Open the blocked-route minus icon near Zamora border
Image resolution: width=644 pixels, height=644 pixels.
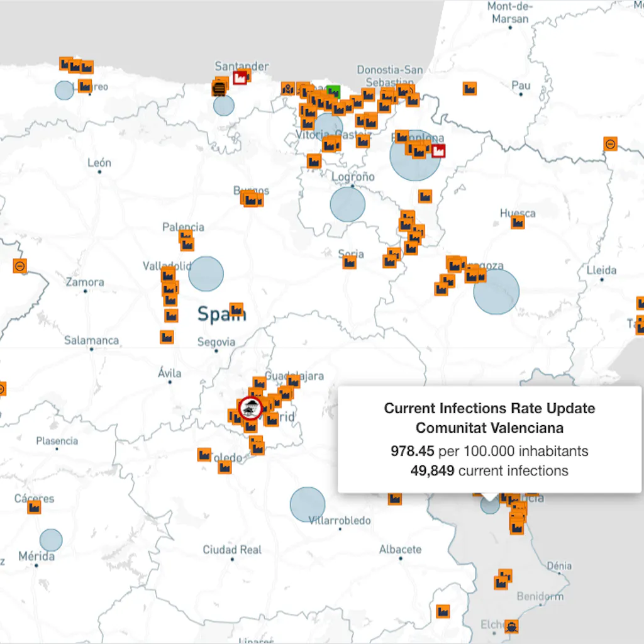(x=19, y=267)
